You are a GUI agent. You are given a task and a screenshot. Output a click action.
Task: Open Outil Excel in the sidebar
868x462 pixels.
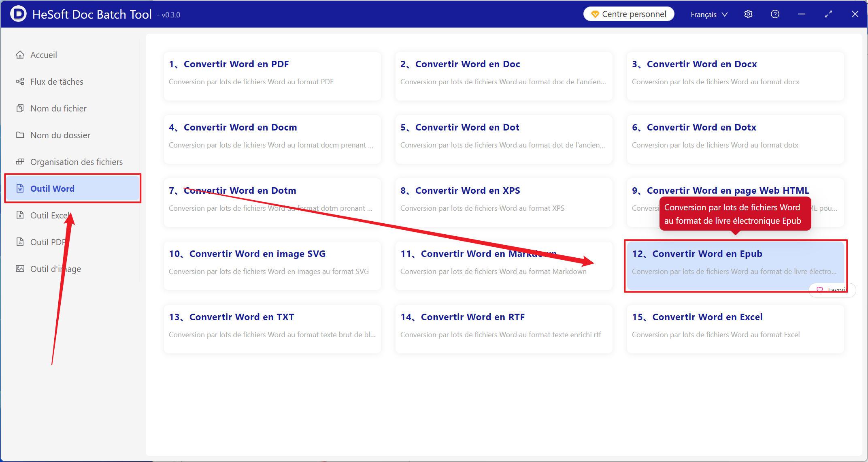click(73, 215)
